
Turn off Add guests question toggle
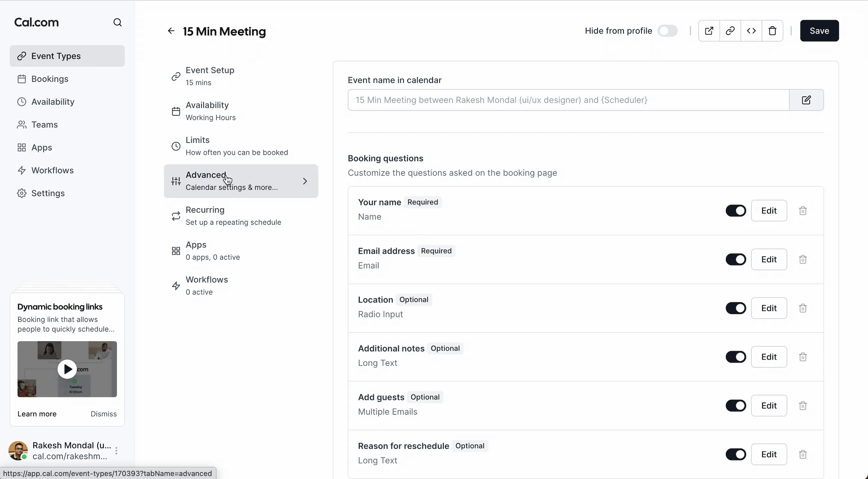point(735,405)
